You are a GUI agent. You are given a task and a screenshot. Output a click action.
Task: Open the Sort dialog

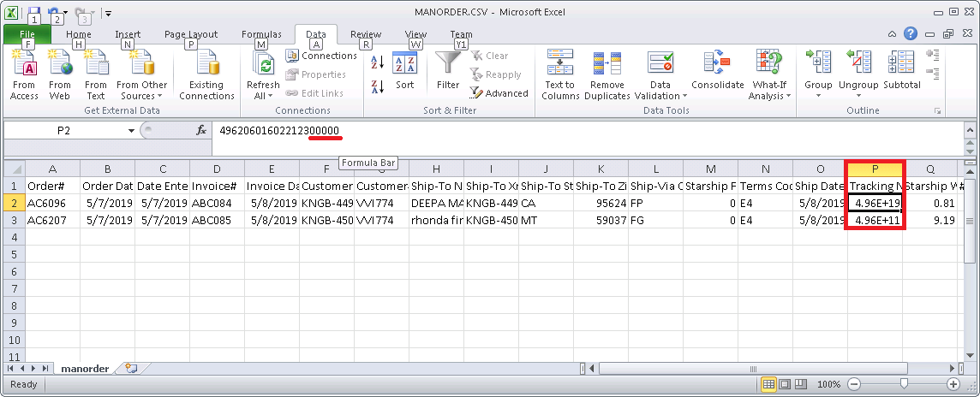point(404,71)
